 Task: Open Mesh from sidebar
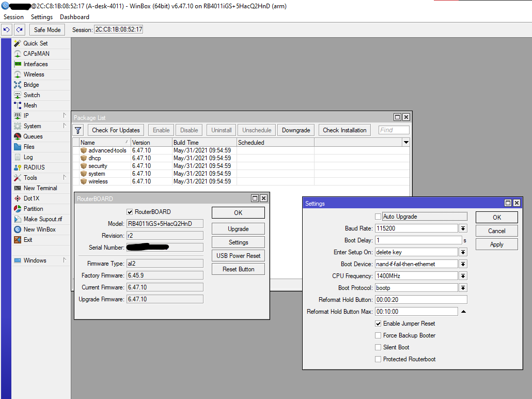click(41, 105)
